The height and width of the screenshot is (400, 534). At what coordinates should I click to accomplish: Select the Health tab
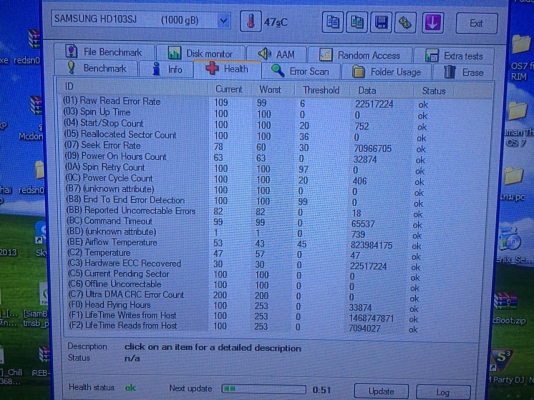227,69
